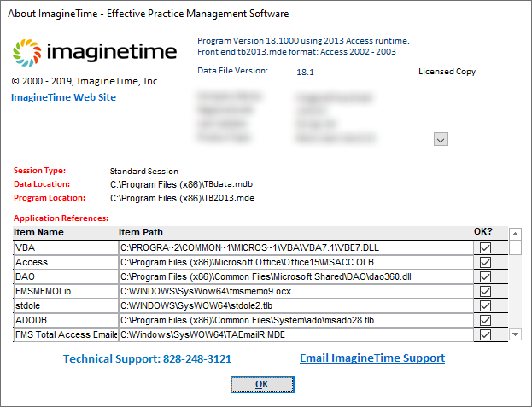Image resolution: width=532 pixels, height=407 pixels.
Task: Toggle the OK checkbox for VBA
Action: point(485,247)
